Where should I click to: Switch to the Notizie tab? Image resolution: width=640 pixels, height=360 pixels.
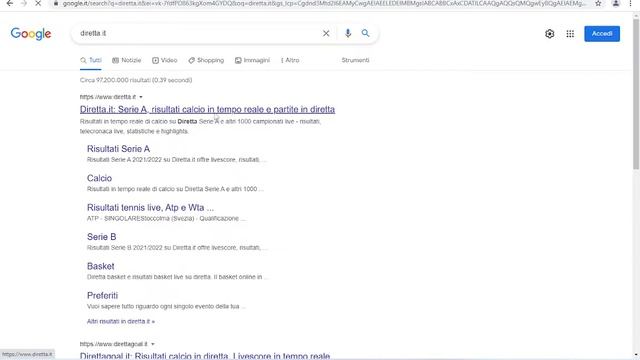127,60
